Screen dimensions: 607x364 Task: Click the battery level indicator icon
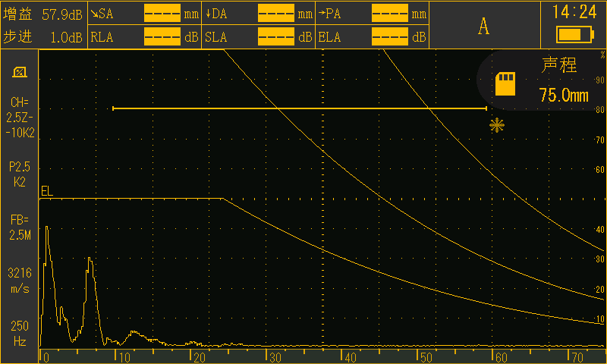pyautogui.click(x=574, y=34)
